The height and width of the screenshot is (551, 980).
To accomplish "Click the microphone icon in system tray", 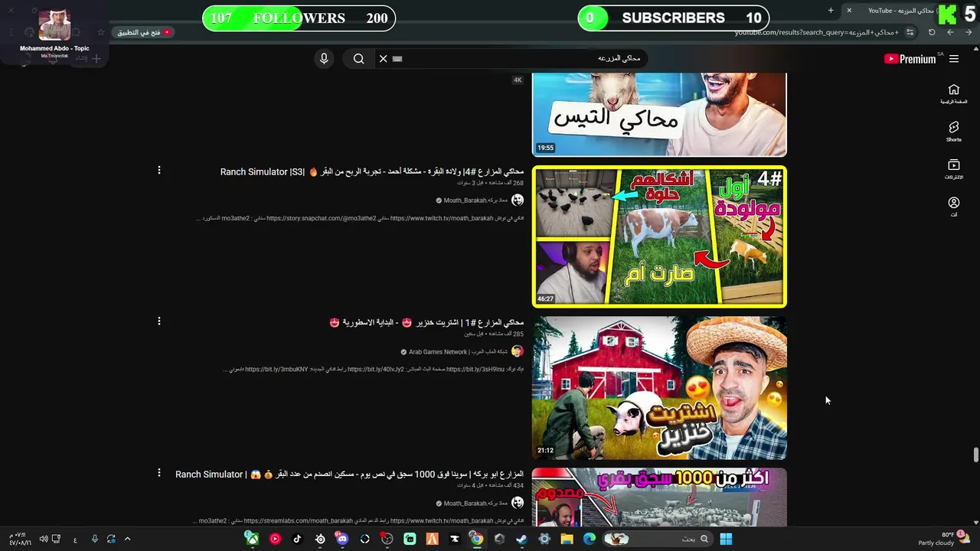I will (x=94, y=539).
